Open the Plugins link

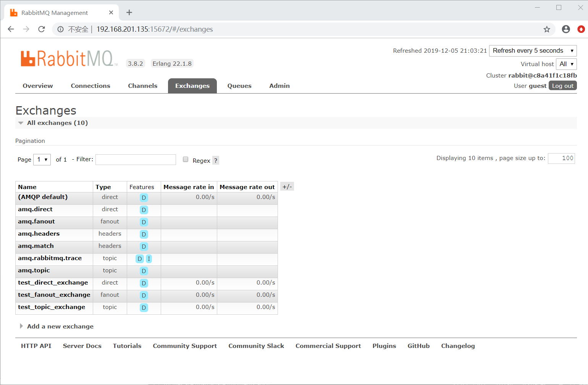point(384,346)
